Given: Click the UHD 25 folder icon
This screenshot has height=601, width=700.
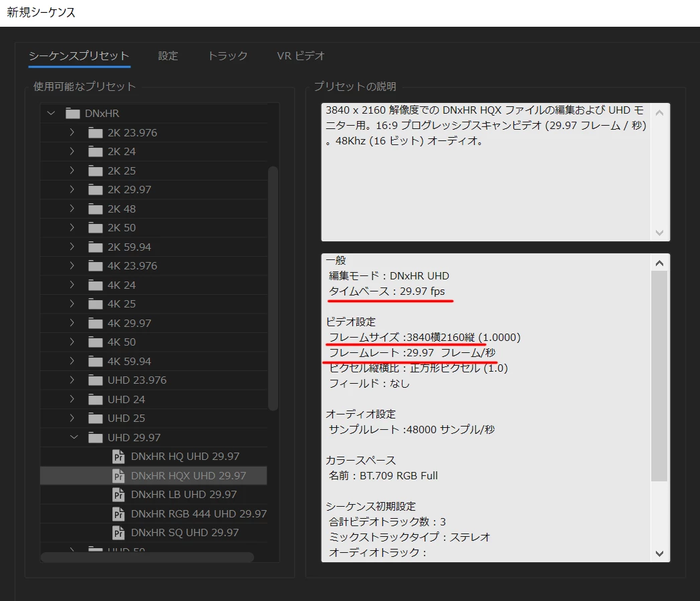Looking at the screenshot, I should (96, 418).
